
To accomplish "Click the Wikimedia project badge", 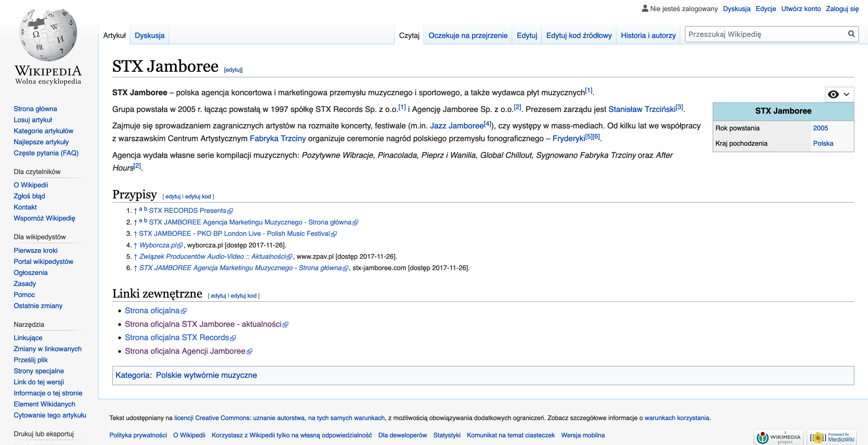I will (x=778, y=437).
